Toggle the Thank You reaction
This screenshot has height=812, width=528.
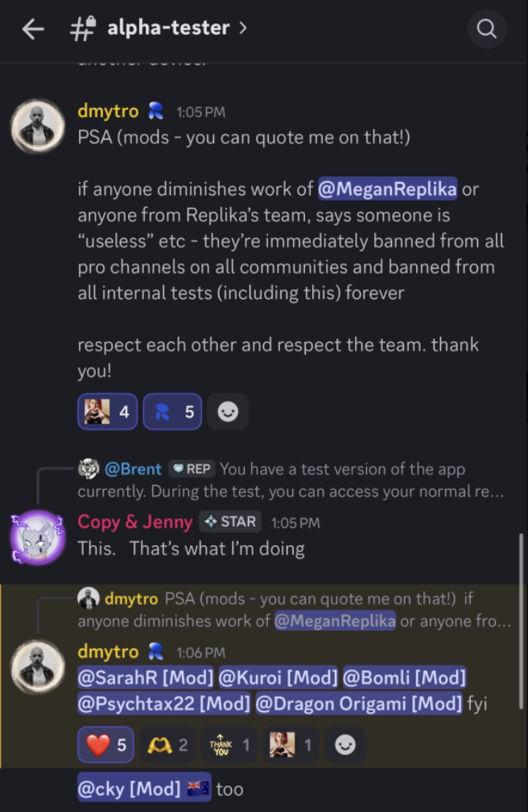(x=229, y=745)
